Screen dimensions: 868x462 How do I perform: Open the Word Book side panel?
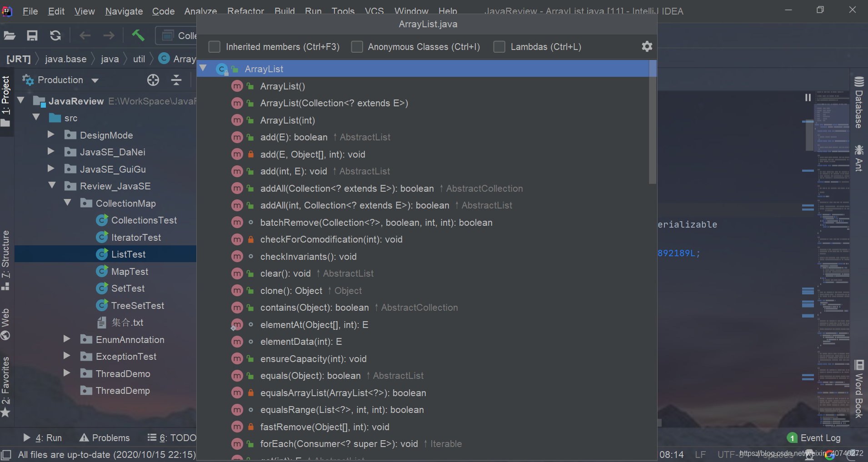858,389
